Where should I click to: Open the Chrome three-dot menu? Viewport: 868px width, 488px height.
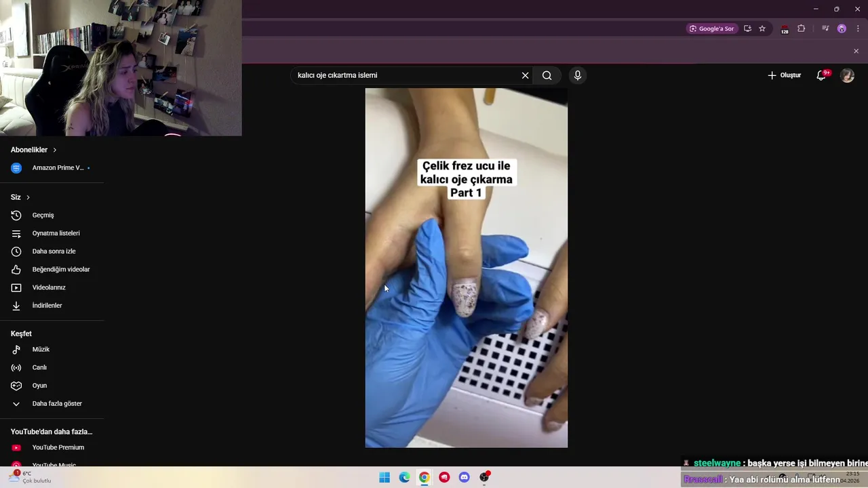[858, 28]
